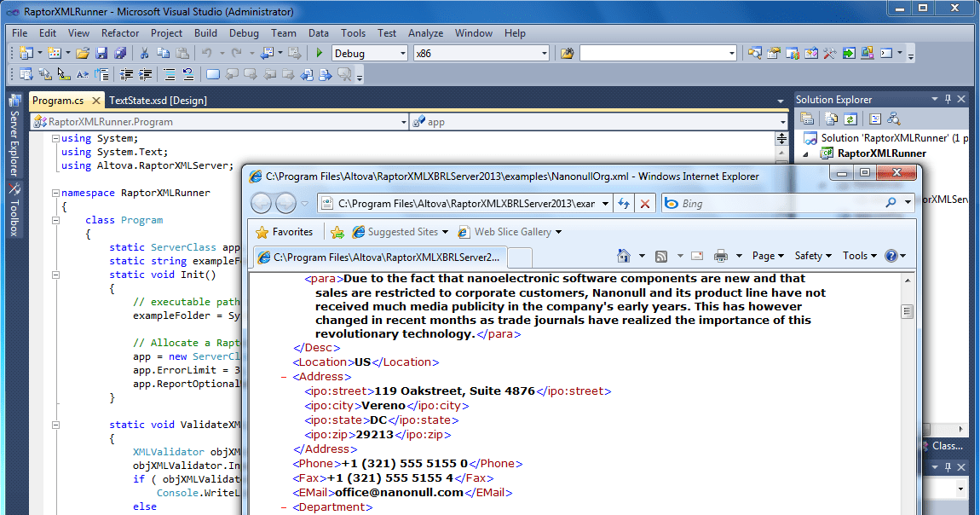Click the printer icon in Internet Explorer

tap(721, 255)
